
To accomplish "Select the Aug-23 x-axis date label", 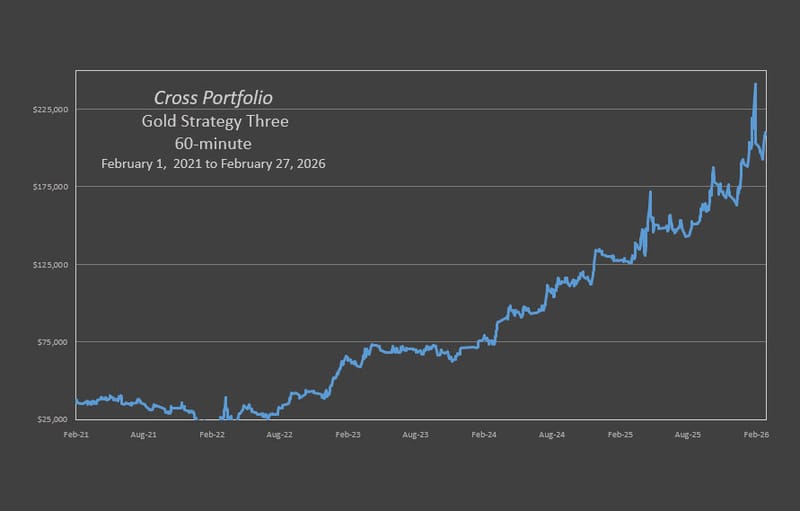I will pyautogui.click(x=416, y=436).
